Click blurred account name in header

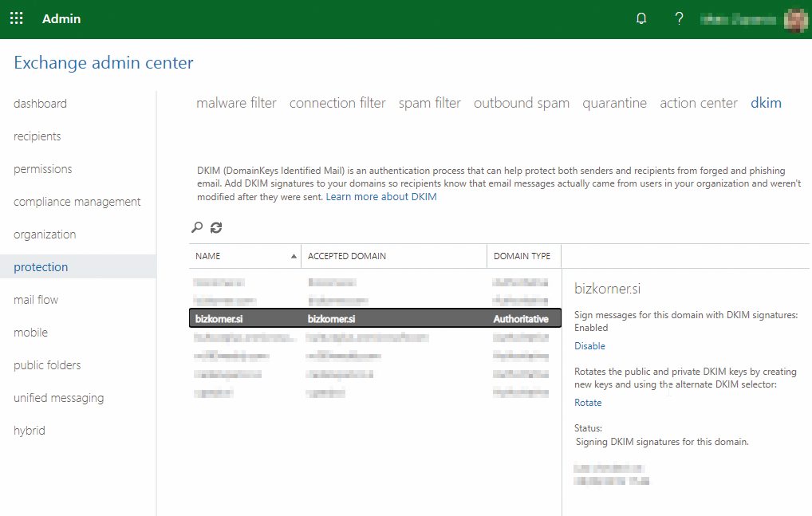point(739,20)
